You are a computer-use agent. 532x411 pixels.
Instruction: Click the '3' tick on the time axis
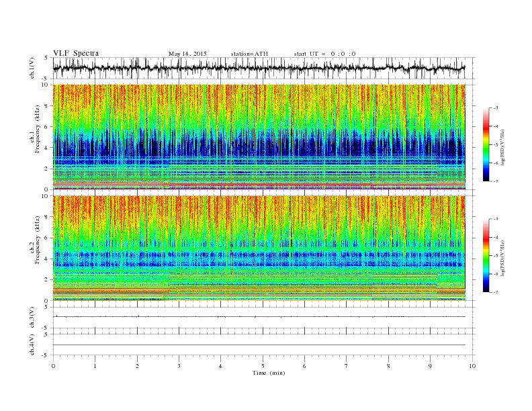click(179, 366)
